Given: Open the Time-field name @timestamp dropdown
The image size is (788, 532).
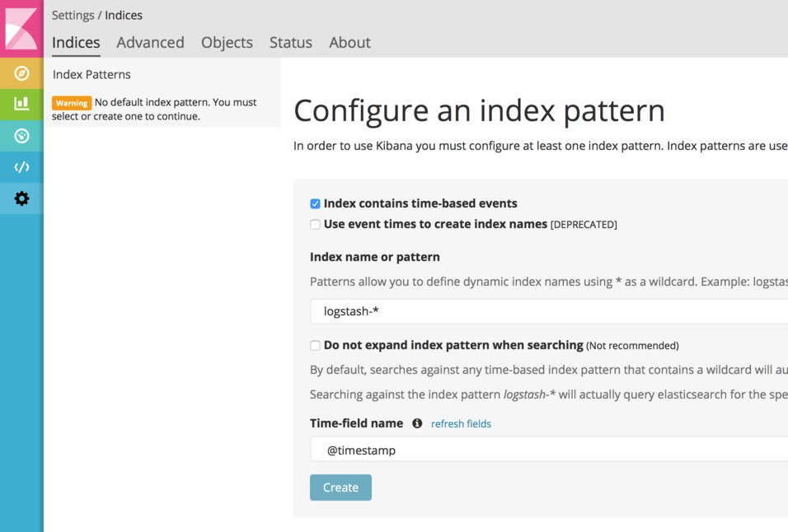Looking at the screenshot, I should point(549,450).
